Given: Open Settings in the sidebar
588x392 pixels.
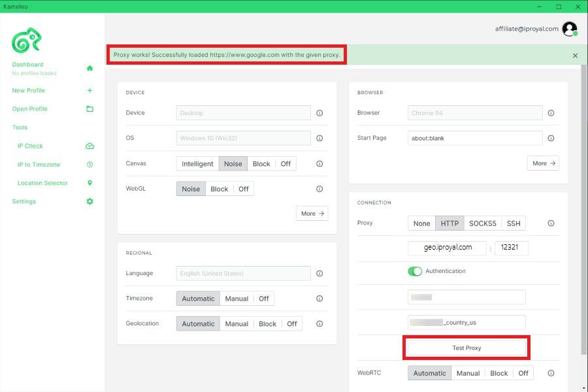Looking at the screenshot, I should [24, 201].
